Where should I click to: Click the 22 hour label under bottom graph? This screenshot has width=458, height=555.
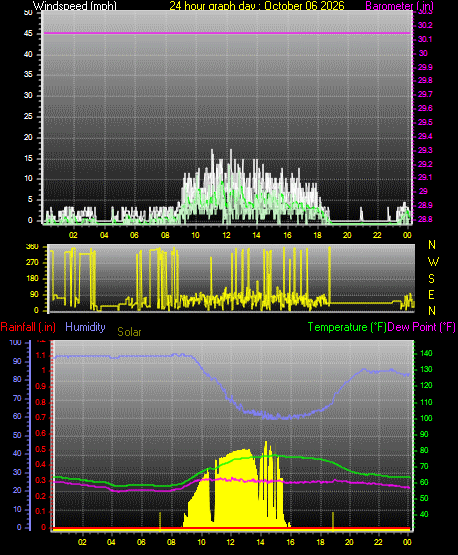378,542
